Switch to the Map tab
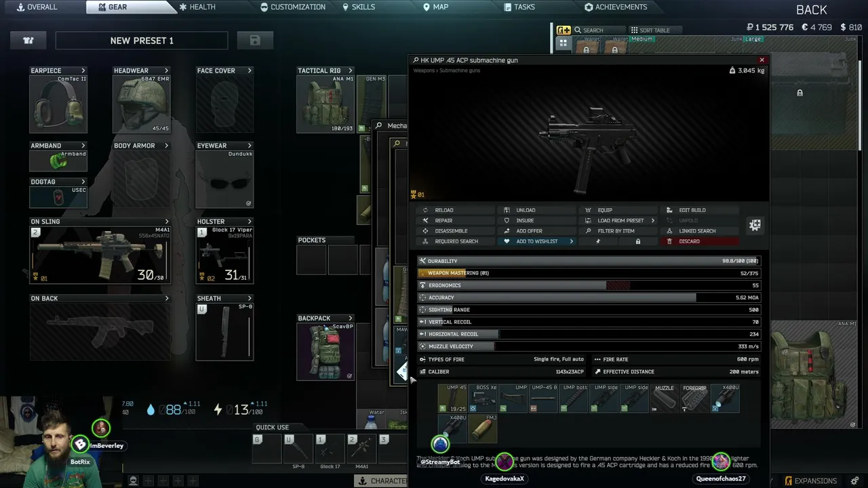 click(x=436, y=7)
